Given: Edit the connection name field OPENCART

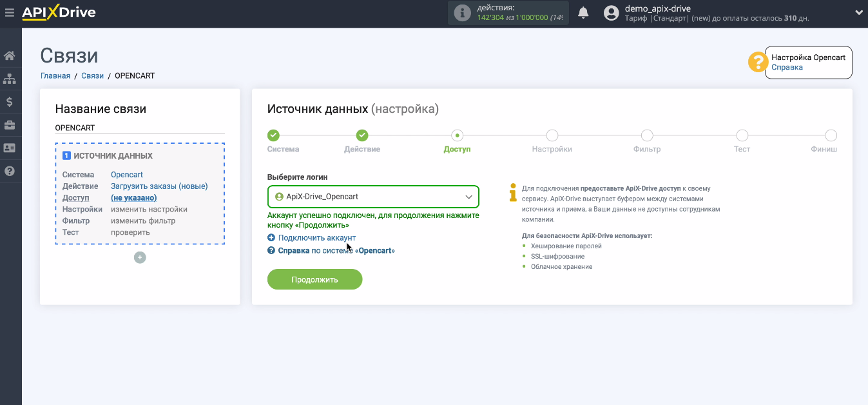Looking at the screenshot, I should click(139, 128).
